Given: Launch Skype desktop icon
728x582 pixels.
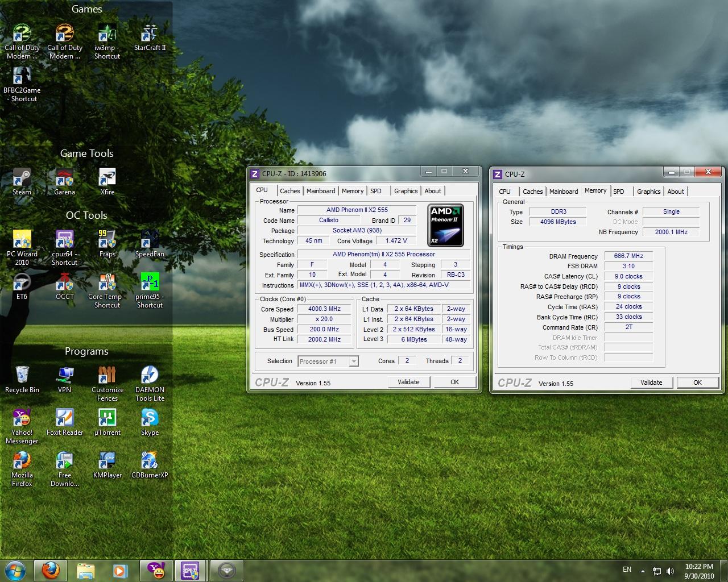Looking at the screenshot, I should 150,422.
